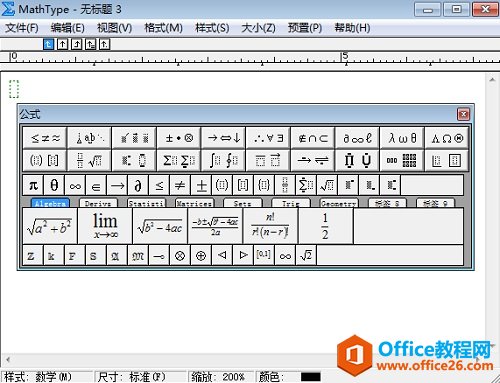Insert the square root of 2 expression

[x=306, y=256]
